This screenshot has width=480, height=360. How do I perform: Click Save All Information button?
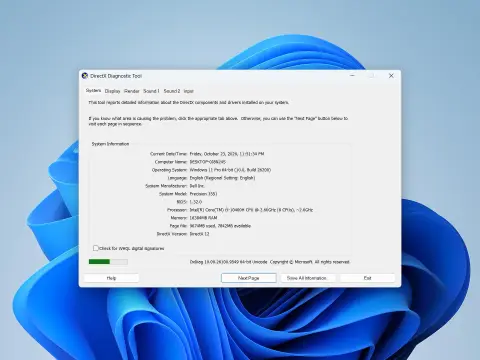pos(307,278)
